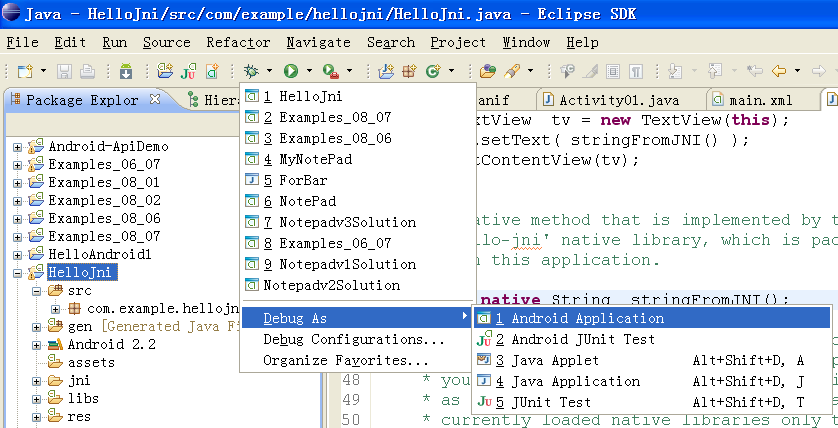
Task: Open the Debug dropdown arrow
Action: 269,71
